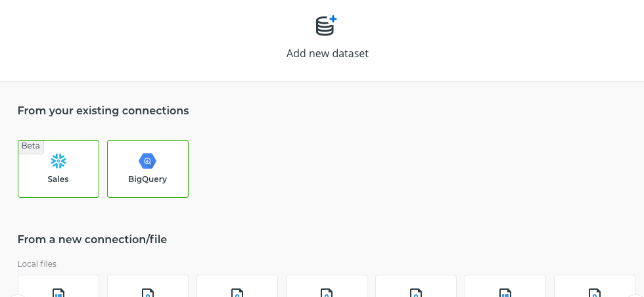Choose the Sales connection label
644x297 pixels.
pyautogui.click(x=58, y=179)
